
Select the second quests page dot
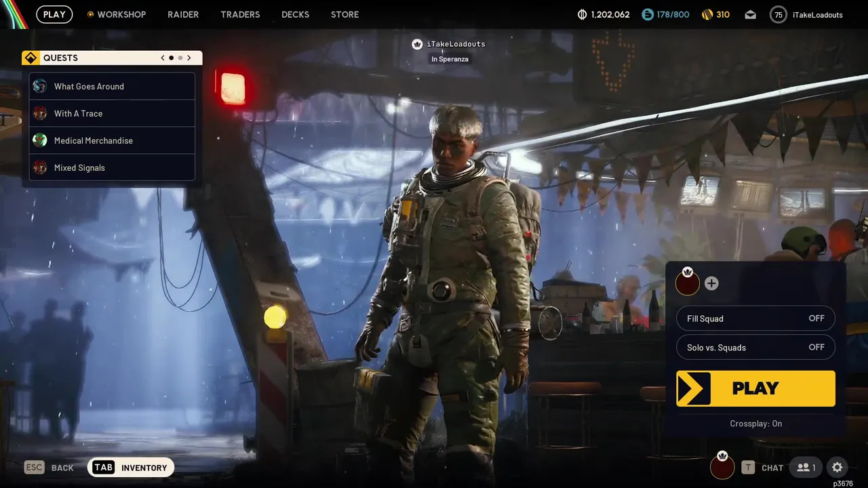(180, 58)
